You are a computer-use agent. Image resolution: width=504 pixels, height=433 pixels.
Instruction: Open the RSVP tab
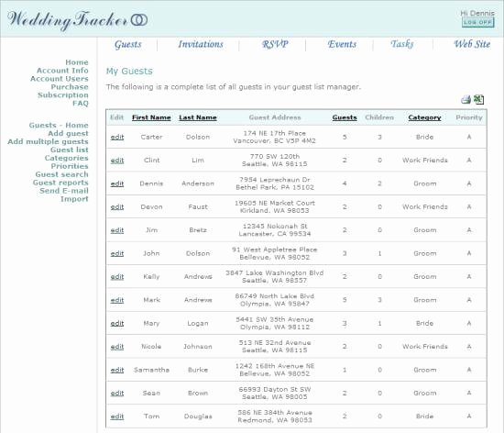coord(275,44)
